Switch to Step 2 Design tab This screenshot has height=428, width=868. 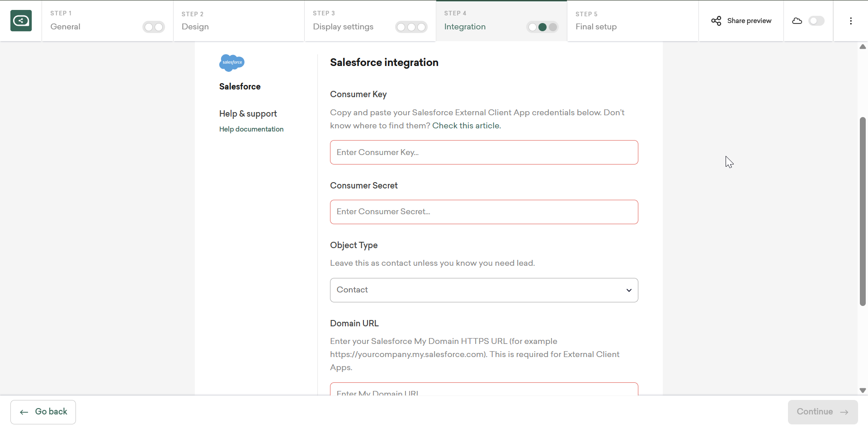(239, 21)
